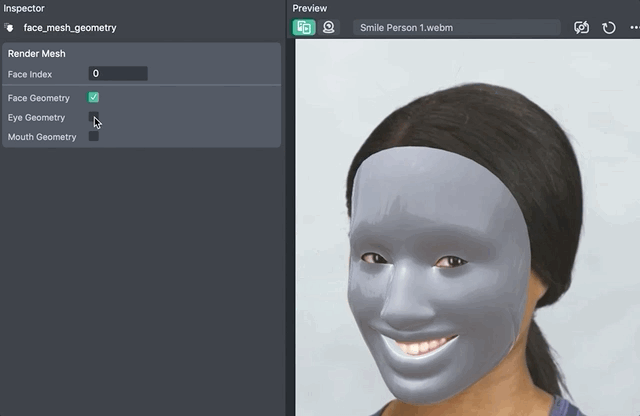This screenshot has width=640, height=416.
Task: Click the face_mesh_geometry object icon
Action: (9, 28)
